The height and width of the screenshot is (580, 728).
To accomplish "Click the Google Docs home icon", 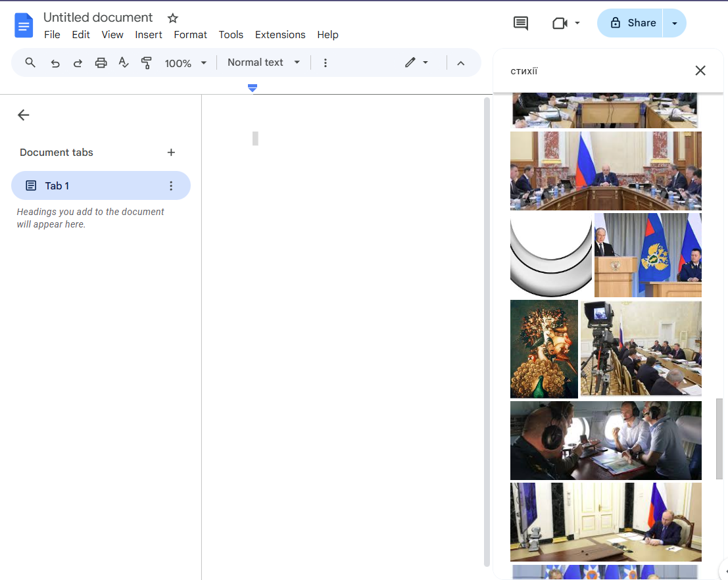I will 24,25.
